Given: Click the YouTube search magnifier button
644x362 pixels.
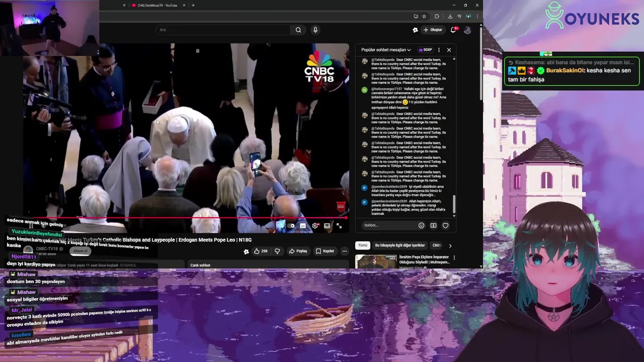Looking at the screenshot, I should click(298, 30).
